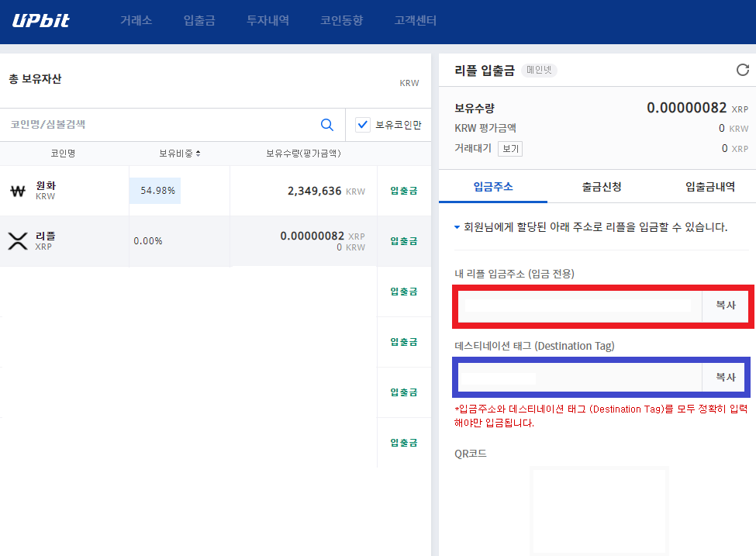The width and height of the screenshot is (756, 556).
Task: Sort by 보유비중 column arrows
Action: (198, 154)
